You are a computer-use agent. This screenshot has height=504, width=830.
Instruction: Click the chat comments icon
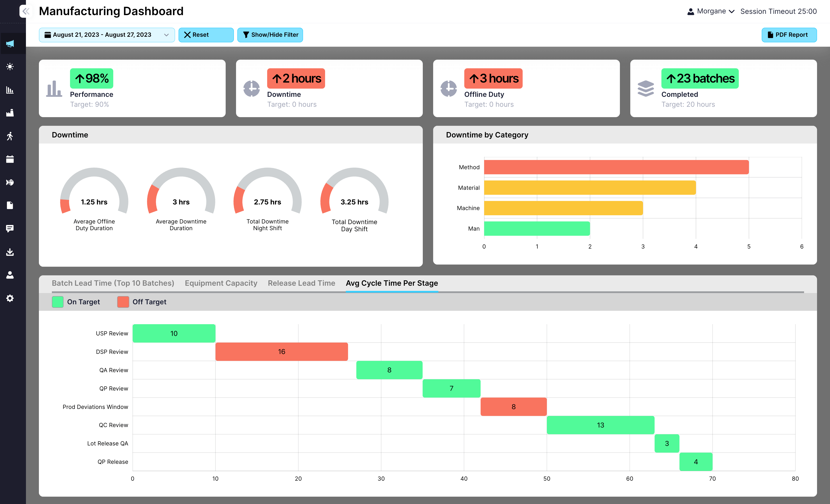point(10,228)
